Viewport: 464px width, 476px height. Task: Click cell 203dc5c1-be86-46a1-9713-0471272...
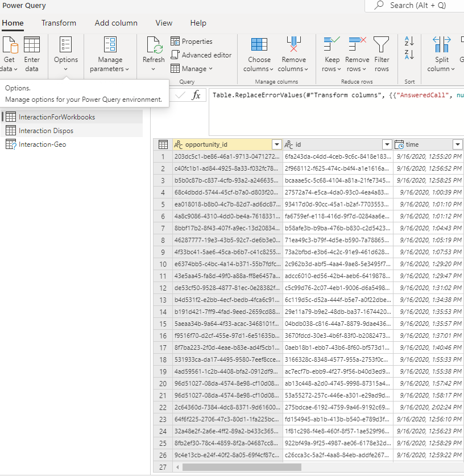[x=227, y=156]
